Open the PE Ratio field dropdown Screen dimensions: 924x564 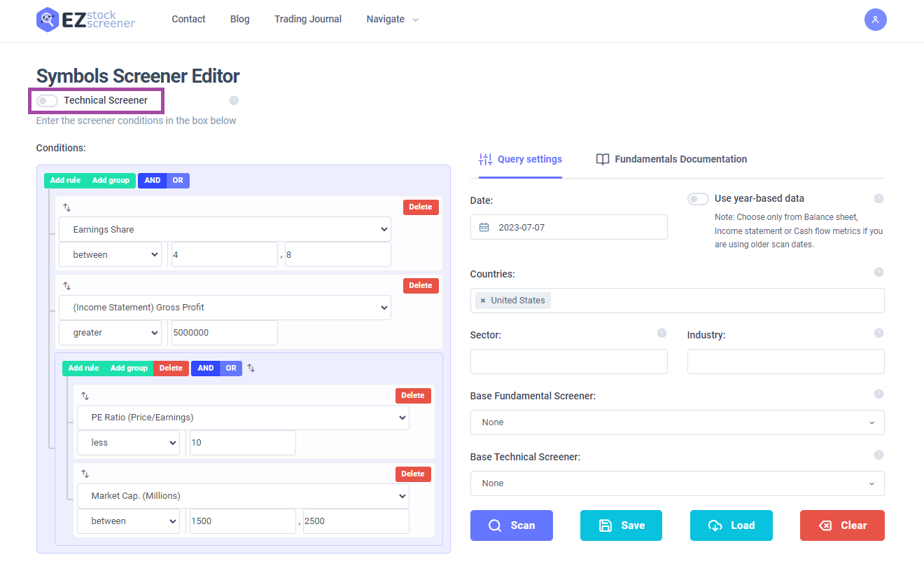point(243,418)
